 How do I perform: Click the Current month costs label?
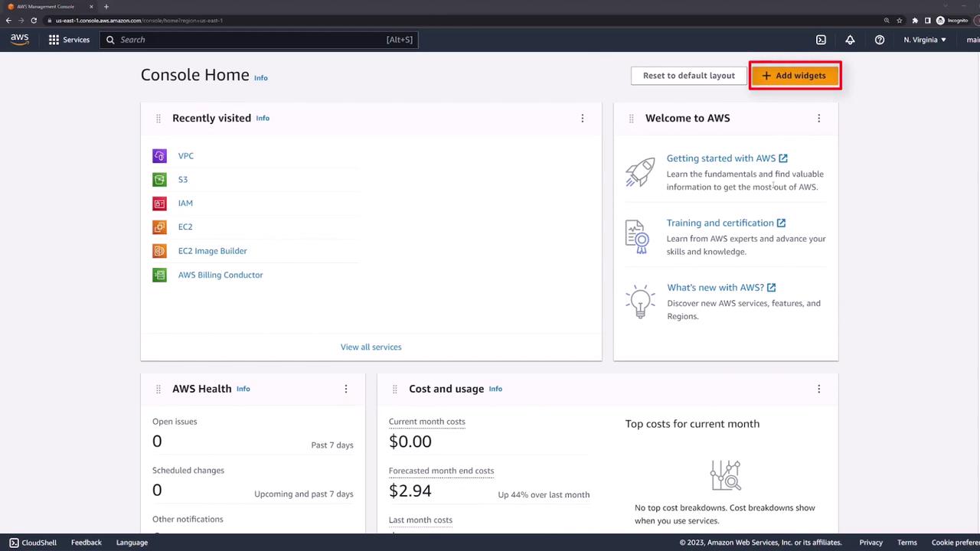click(x=427, y=422)
